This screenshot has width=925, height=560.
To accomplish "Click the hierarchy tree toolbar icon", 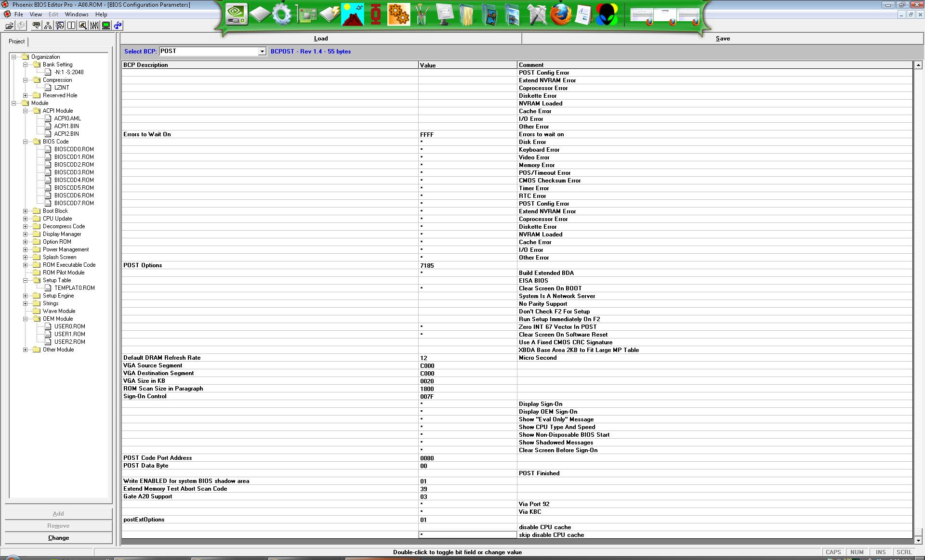I will pyautogui.click(x=48, y=26).
